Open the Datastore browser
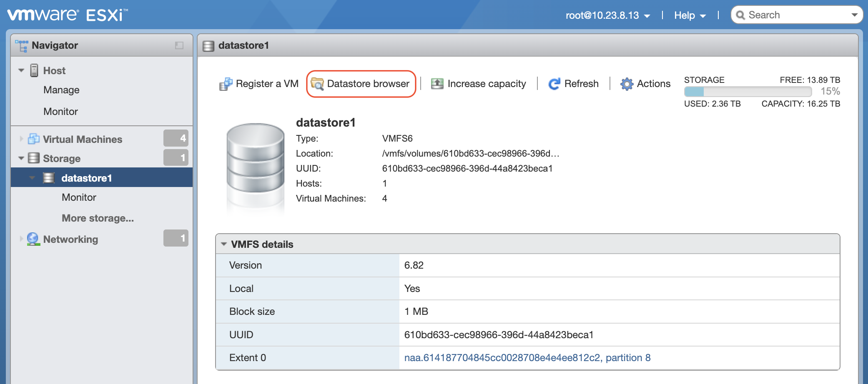The height and width of the screenshot is (384, 868). click(361, 84)
